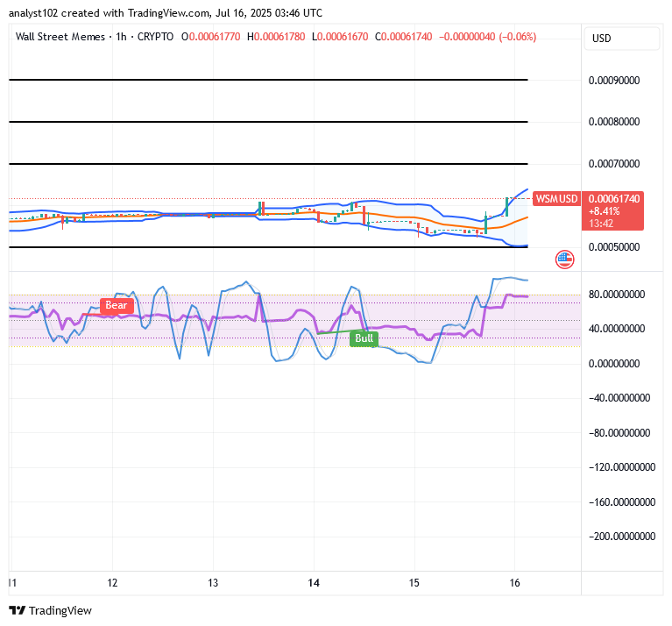The width and height of the screenshot is (672, 626).
Task: Click the WSMUSD price label tag
Action: [556, 198]
